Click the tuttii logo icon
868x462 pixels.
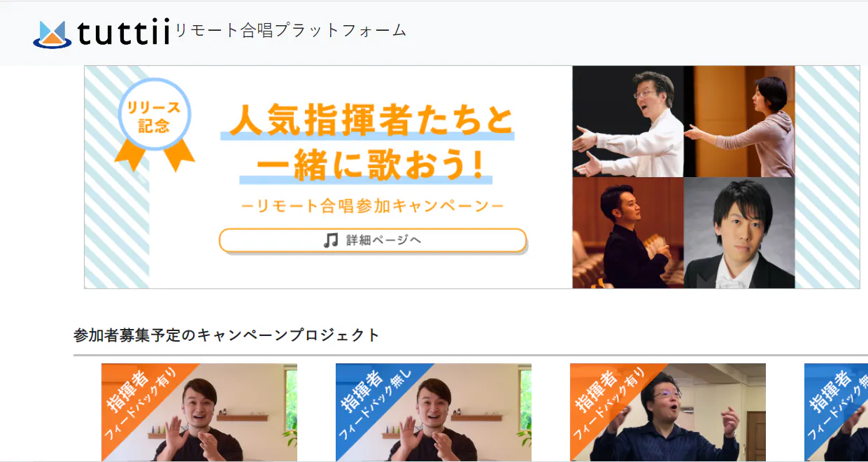tap(52, 34)
